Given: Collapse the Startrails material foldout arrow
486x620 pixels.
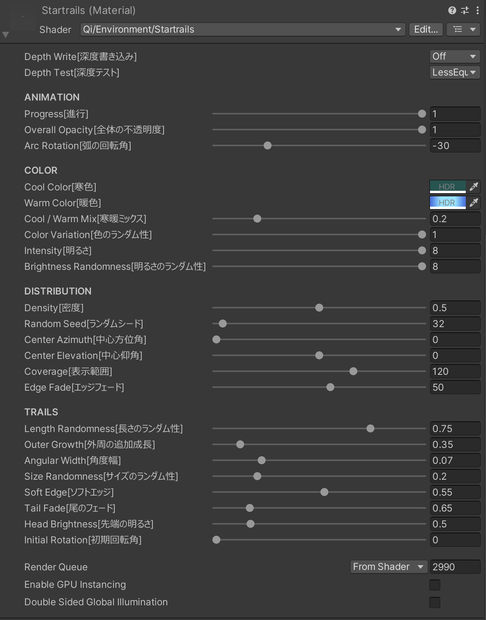Looking at the screenshot, I should point(6,35).
